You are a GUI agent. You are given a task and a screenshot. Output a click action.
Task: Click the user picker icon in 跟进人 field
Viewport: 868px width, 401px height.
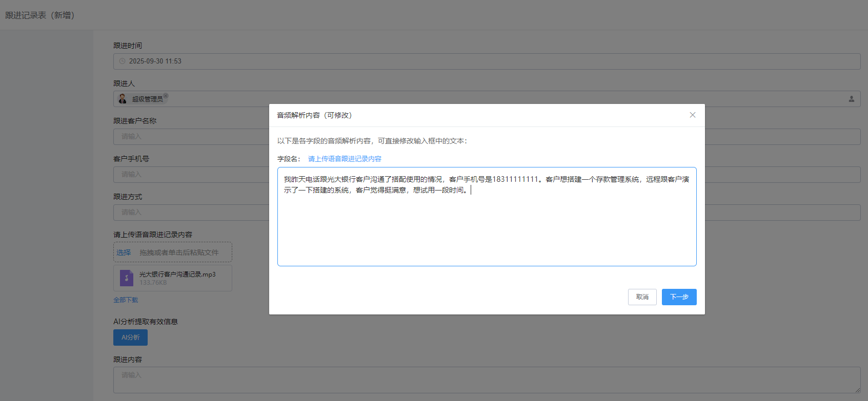coord(851,99)
